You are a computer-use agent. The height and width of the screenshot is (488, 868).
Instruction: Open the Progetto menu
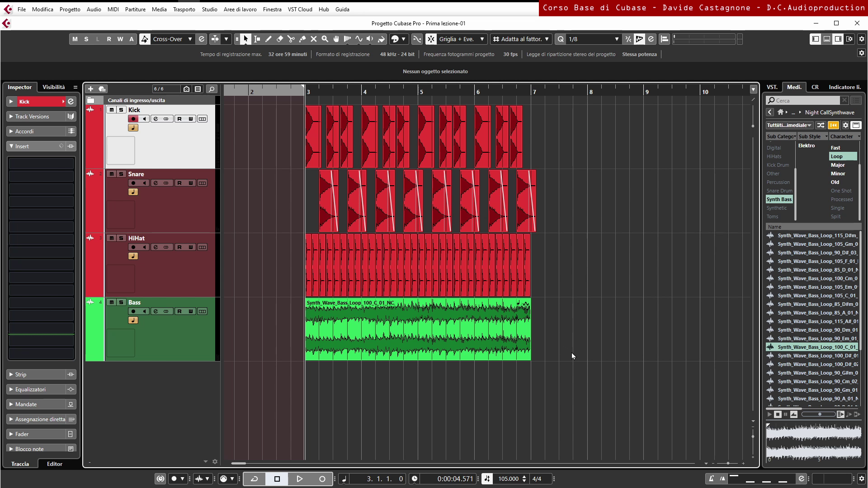[70, 9]
